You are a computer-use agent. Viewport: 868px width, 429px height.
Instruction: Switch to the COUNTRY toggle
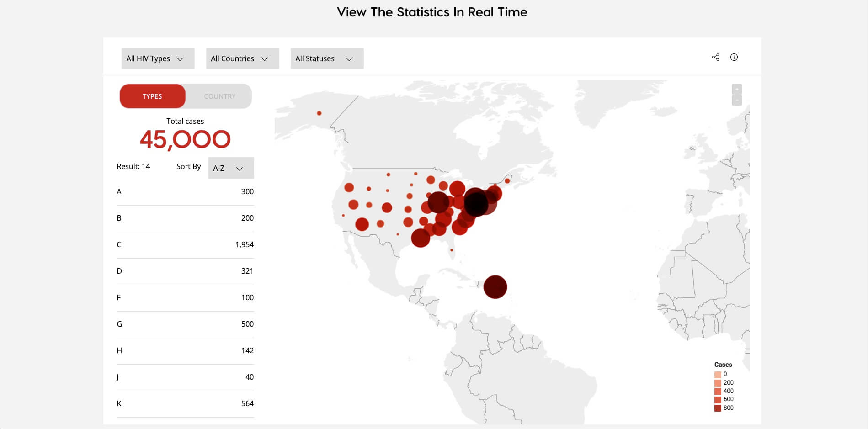219,96
